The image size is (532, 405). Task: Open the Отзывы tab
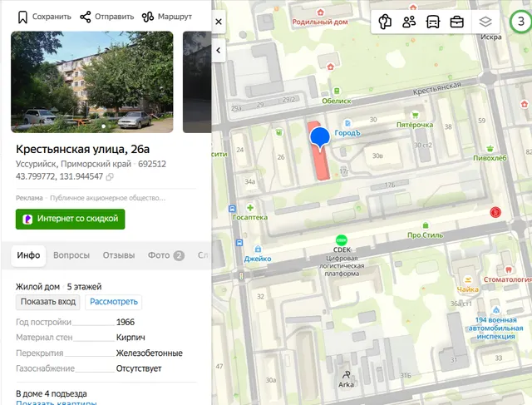click(119, 255)
